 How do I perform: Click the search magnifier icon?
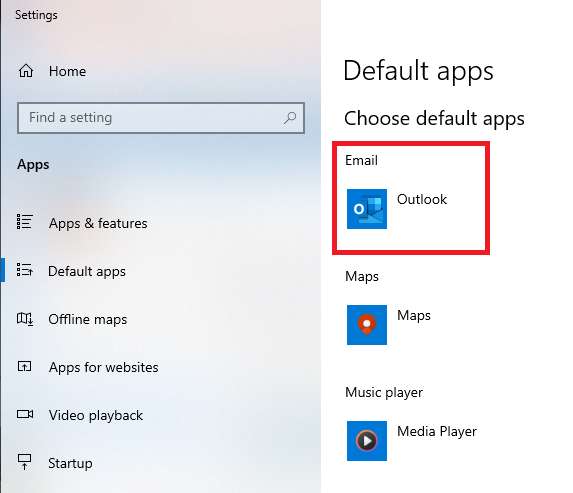coord(290,118)
